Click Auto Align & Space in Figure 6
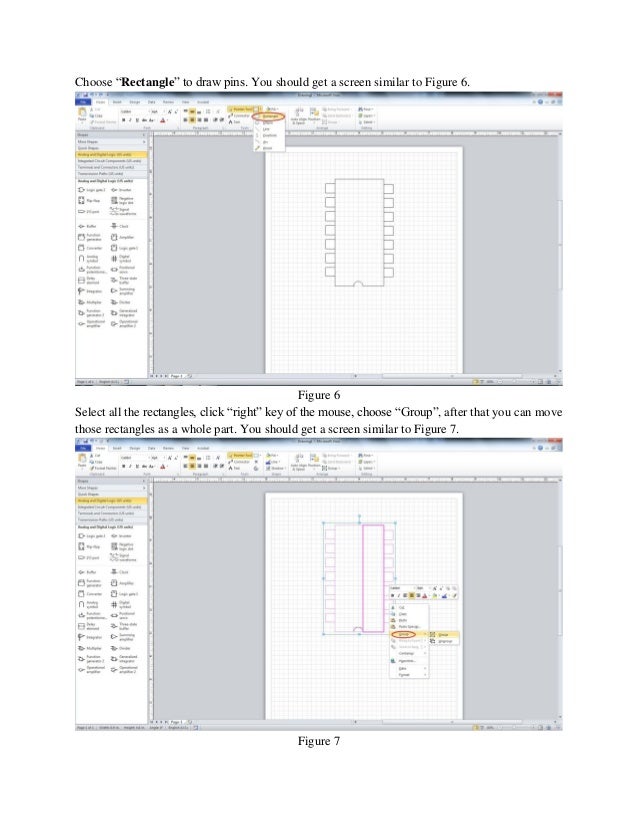The height and width of the screenshot is (826, 638). pyautogui.click(x=298, y=116)
